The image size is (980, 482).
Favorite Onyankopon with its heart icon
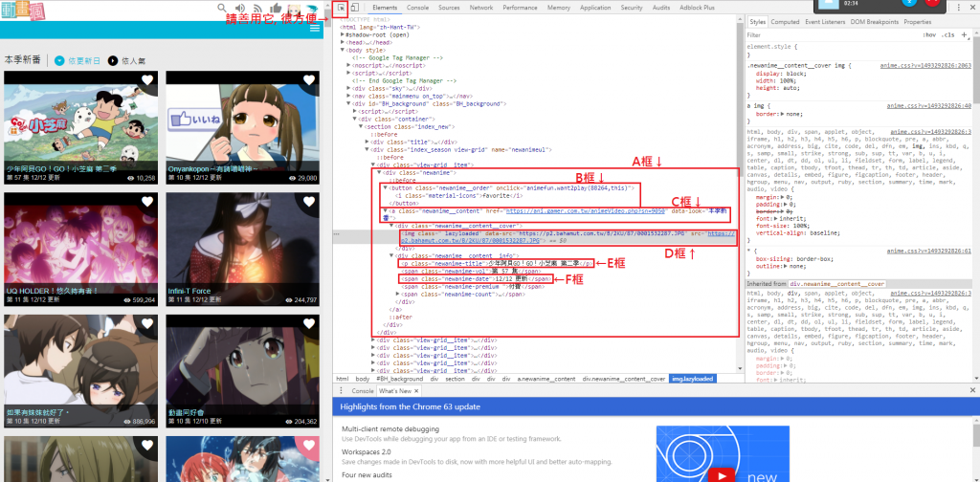point(309,80)
